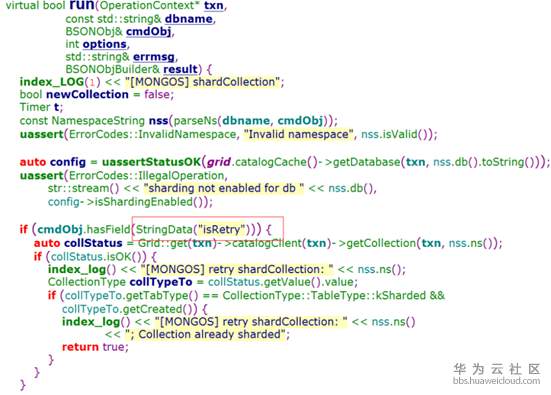Click 'ErrorCodes::InvalidNamespace' constant
This screenshot has height=395, width=551.
pos(153,134)
